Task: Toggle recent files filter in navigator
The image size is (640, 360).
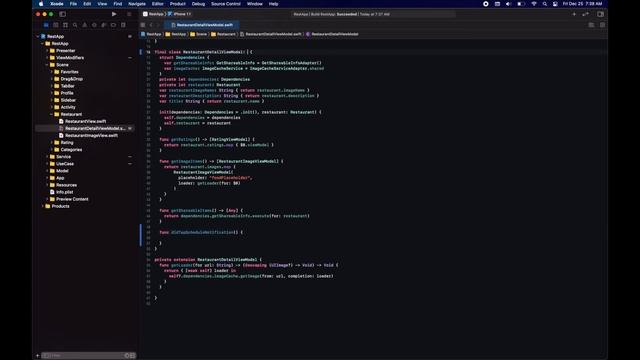Action: pos(127,356)
